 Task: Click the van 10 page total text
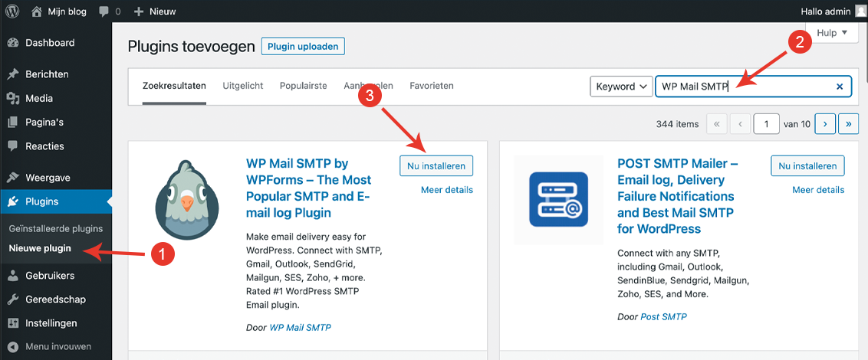click(797, 124)
